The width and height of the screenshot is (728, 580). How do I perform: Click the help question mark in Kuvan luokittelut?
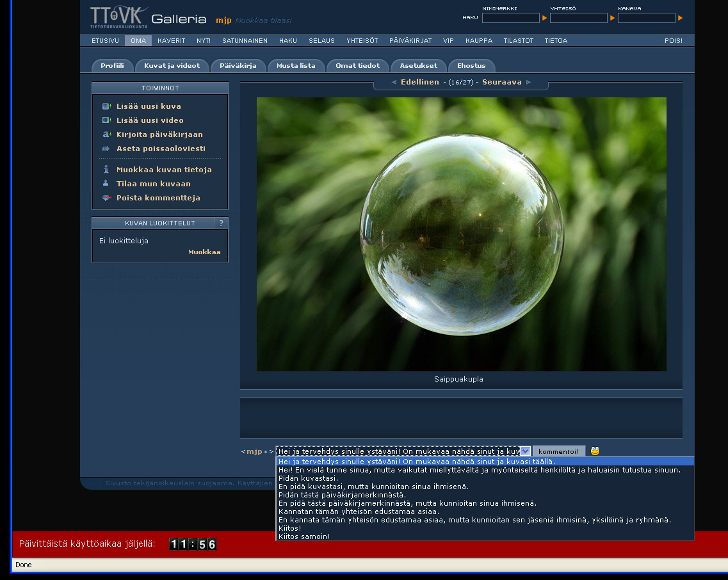pos(221,223)
